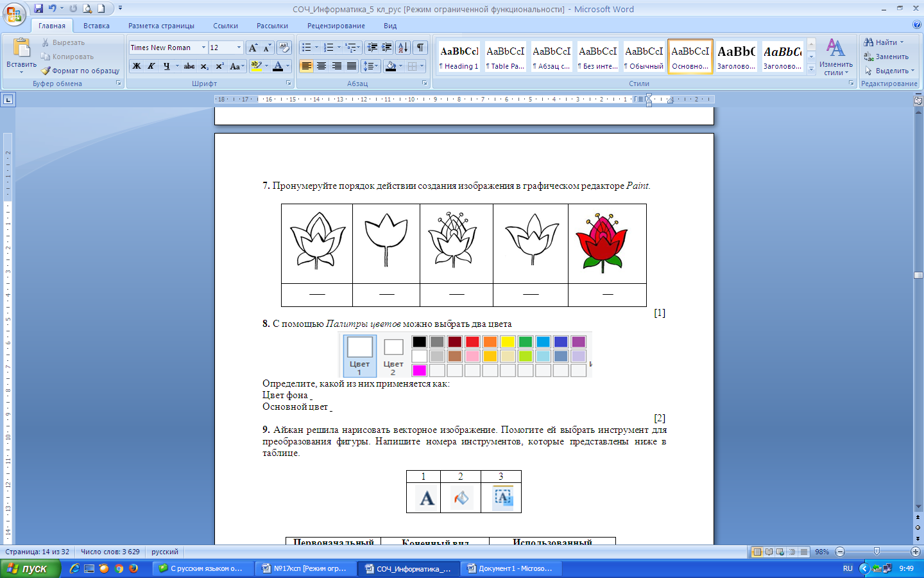Switch to full screen reading view
924x578 pixels.
(x=769, y=552)
